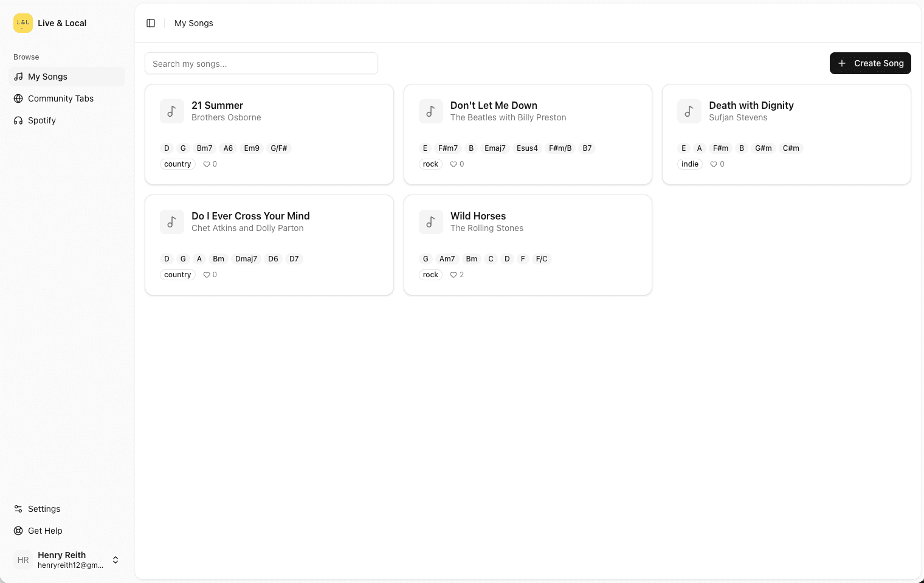Open Spotify from the sidebar navigation

tap(41, 120)
